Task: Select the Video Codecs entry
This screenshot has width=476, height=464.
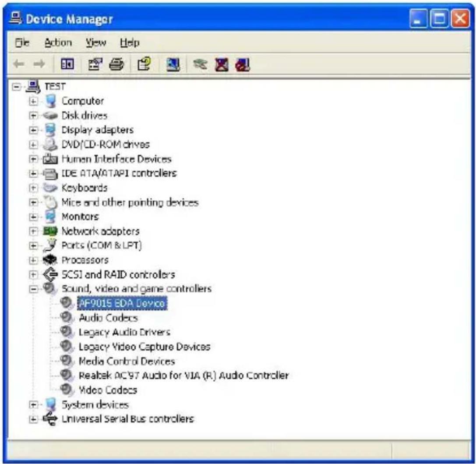Action: [x=108, y=390]
